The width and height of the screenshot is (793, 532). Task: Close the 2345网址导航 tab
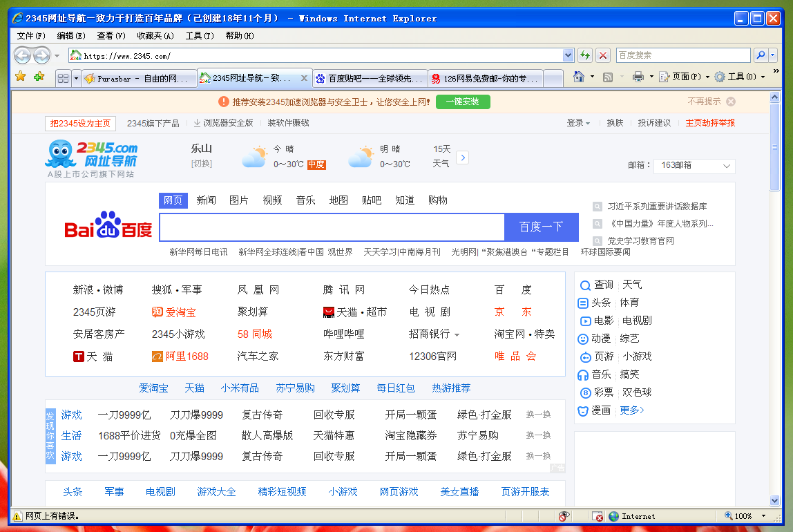click(x=304, y=78)
